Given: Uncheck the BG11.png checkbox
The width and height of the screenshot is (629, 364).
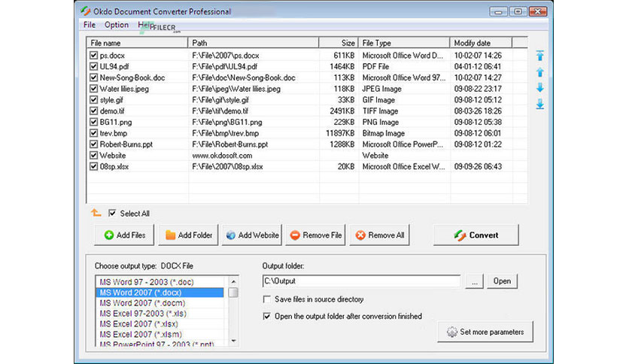Looking at the screenshot, I should pos(93,122).
